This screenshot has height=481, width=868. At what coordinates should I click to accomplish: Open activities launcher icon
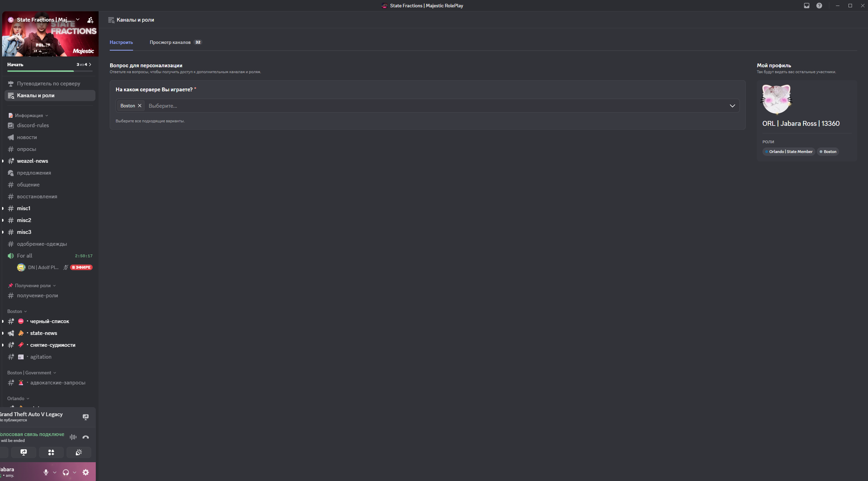point(51,452)
